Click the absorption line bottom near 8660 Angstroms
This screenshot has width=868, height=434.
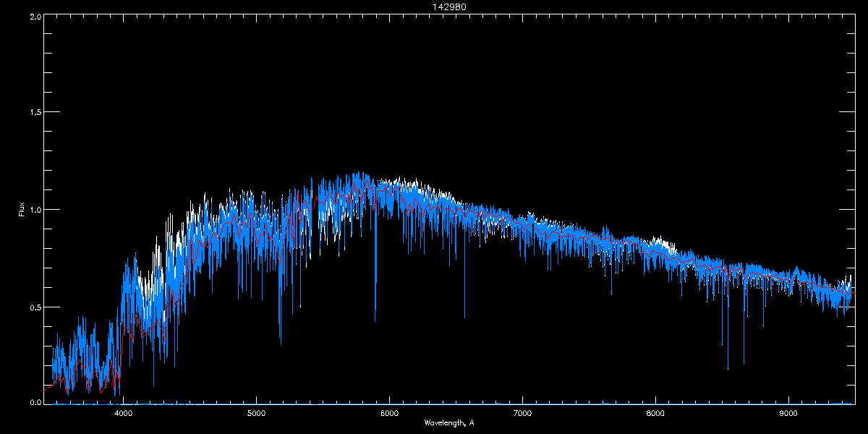pyautogui.click(x=744, y=363)
